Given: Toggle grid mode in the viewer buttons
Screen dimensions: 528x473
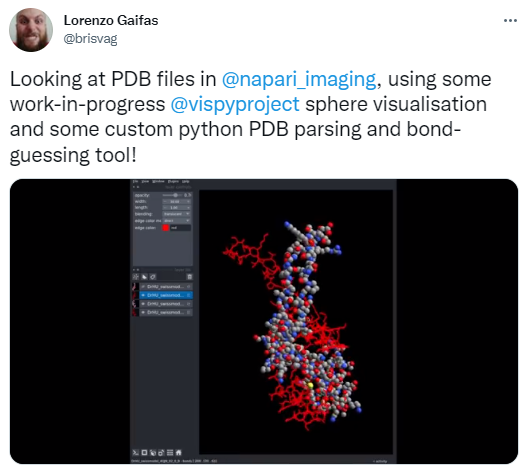Looking at the screenshot, I should [170, 452].
